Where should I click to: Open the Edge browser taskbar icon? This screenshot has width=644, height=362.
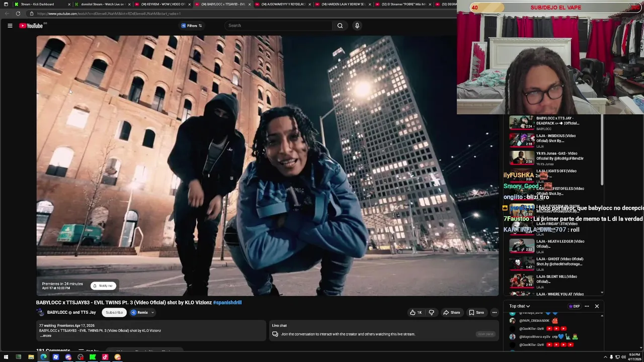(x=43, y=357)
